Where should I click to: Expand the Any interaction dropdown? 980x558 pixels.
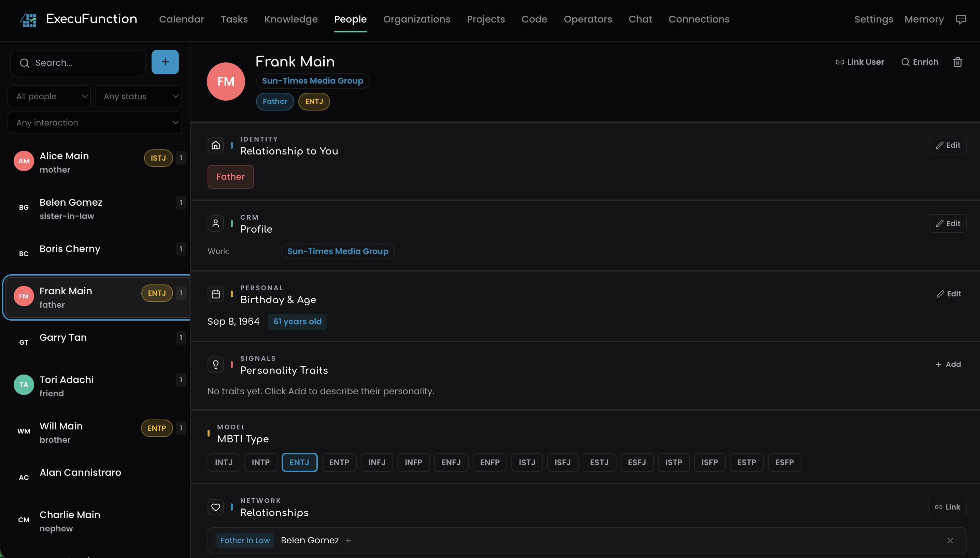coord(94,122)
